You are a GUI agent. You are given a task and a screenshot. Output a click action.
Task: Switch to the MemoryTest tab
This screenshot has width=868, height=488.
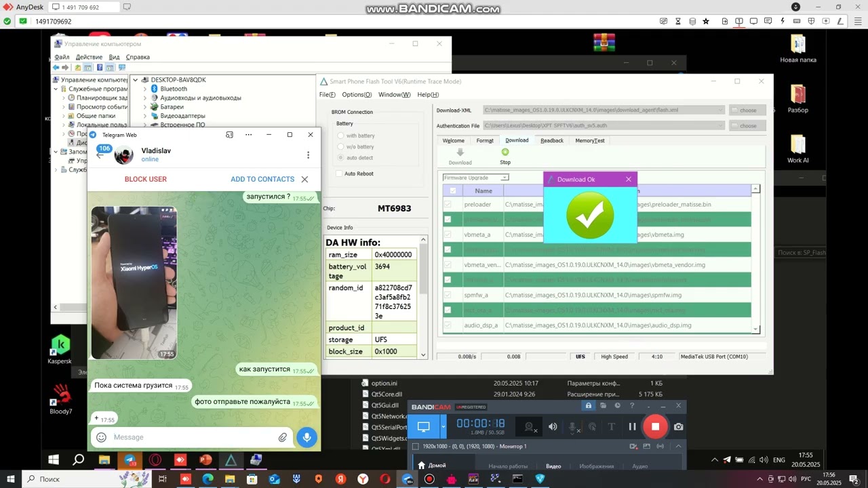[x=590, y=140]
